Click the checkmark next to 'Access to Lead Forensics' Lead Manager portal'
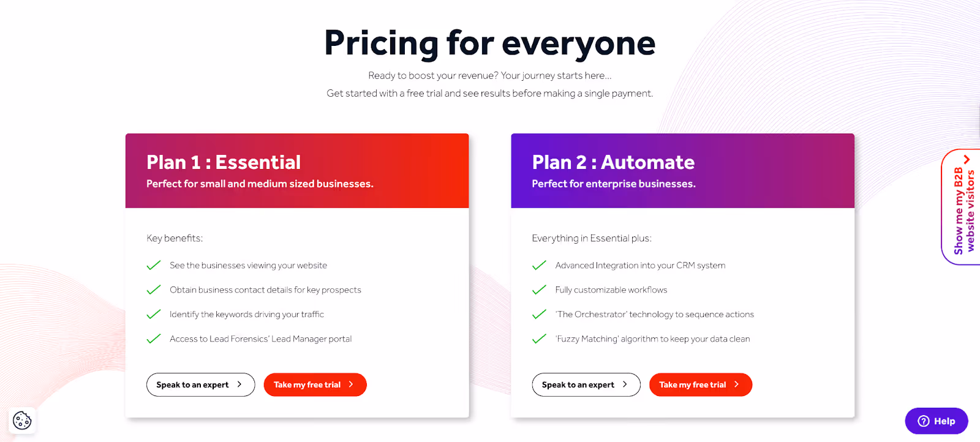 point(153,339)
